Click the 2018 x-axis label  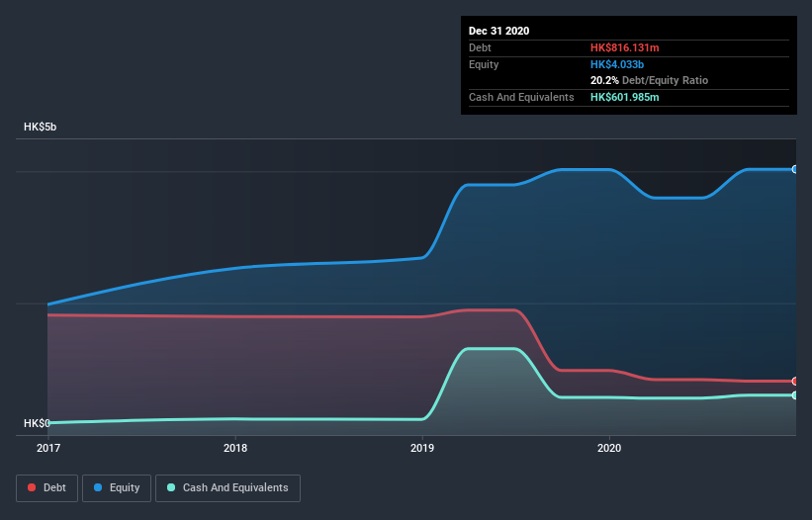tap(235, 448)
